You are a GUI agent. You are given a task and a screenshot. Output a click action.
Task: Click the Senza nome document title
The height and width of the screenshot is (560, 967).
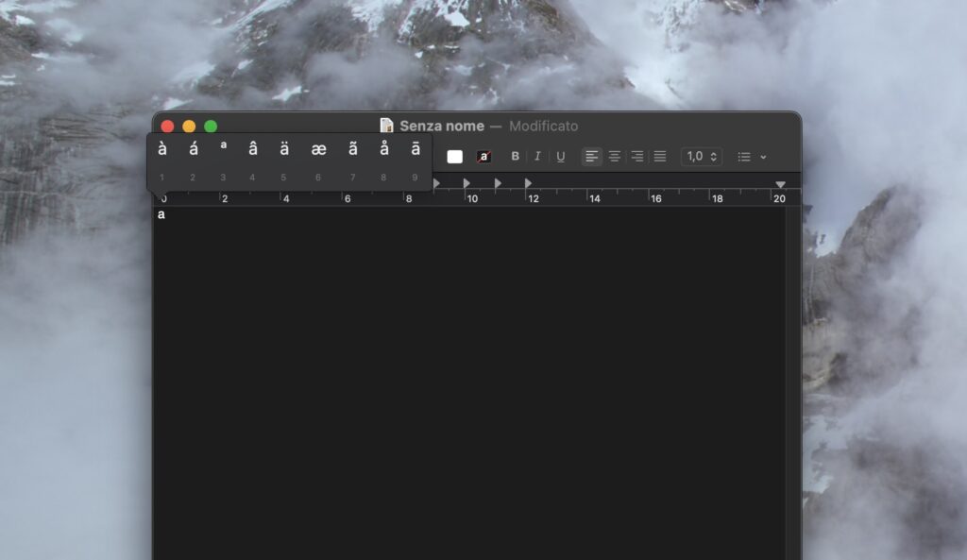441,126
